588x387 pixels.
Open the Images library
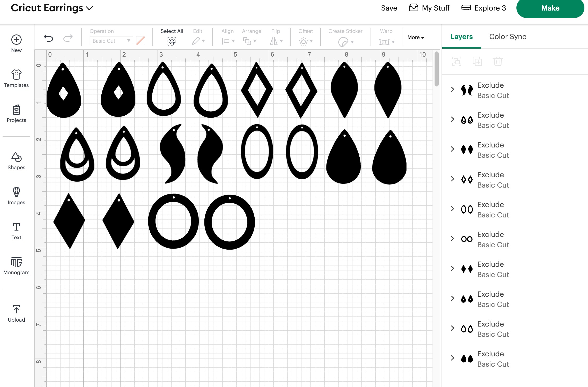(16, 196)
